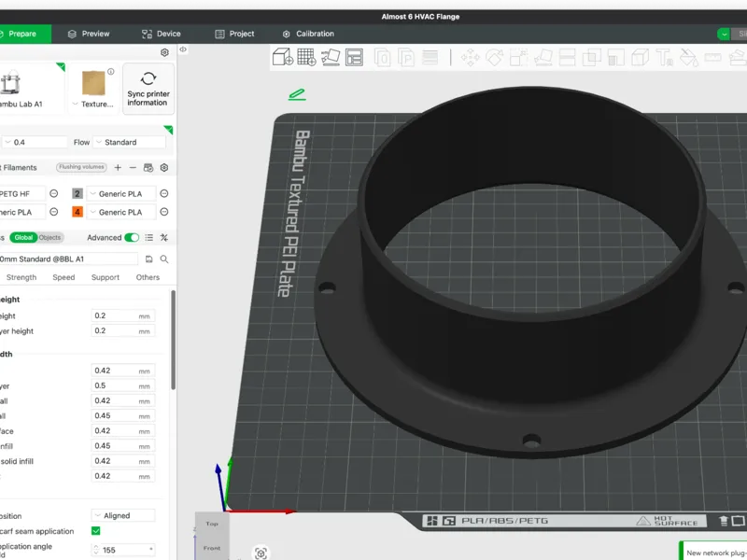
Task: Click the info icon on bed type
Action: (x=110, y=72)
